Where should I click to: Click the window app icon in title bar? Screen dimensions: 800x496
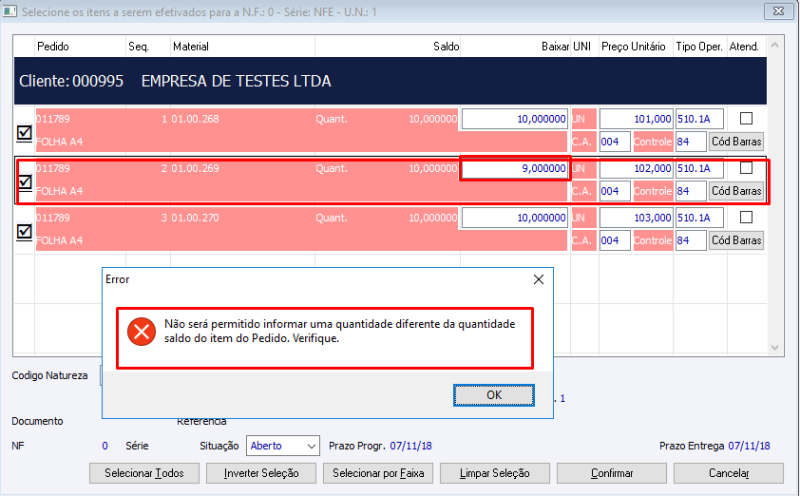point(10,11)
